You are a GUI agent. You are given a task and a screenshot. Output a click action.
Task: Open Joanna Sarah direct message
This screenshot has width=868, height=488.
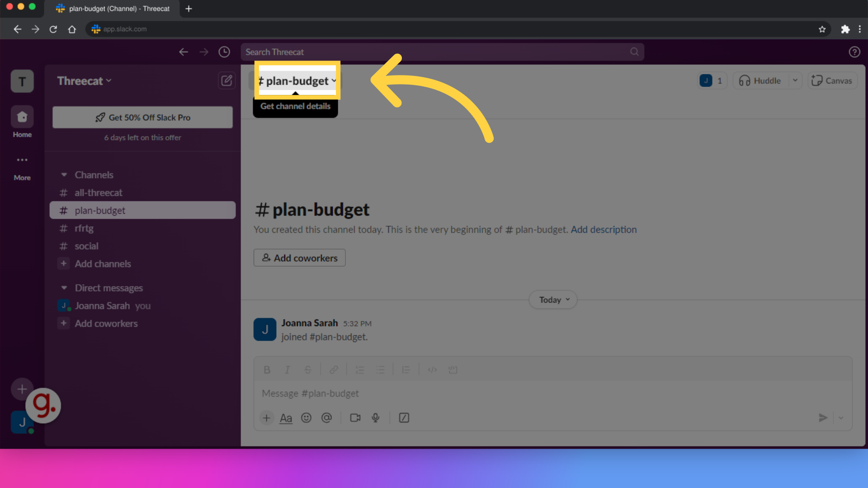tap(142, 306)
